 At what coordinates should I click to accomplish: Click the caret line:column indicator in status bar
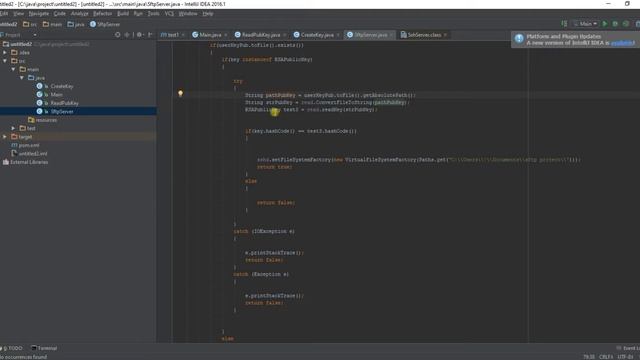tap(589, 357)
